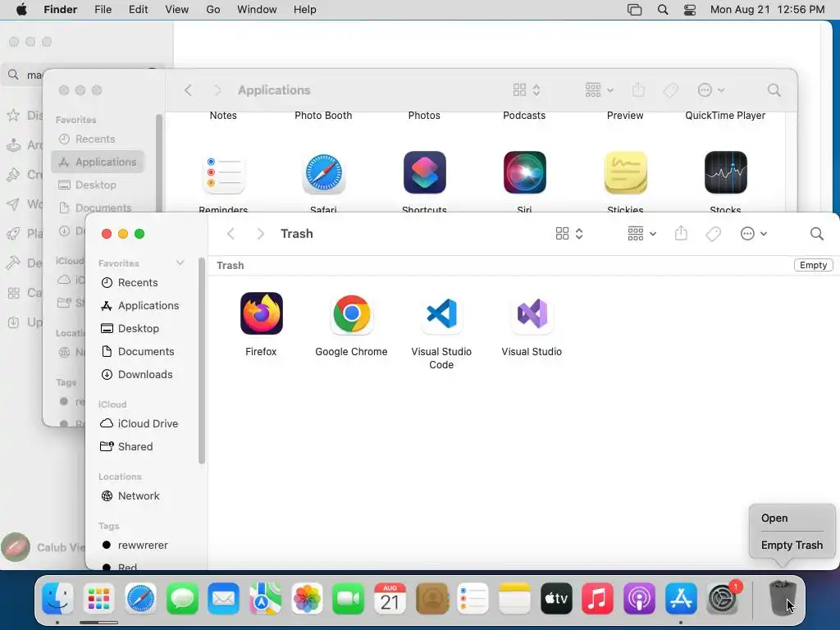Open the File menu
The width and height of the screenshot is (840, 630).
click(x=103, y=10)
